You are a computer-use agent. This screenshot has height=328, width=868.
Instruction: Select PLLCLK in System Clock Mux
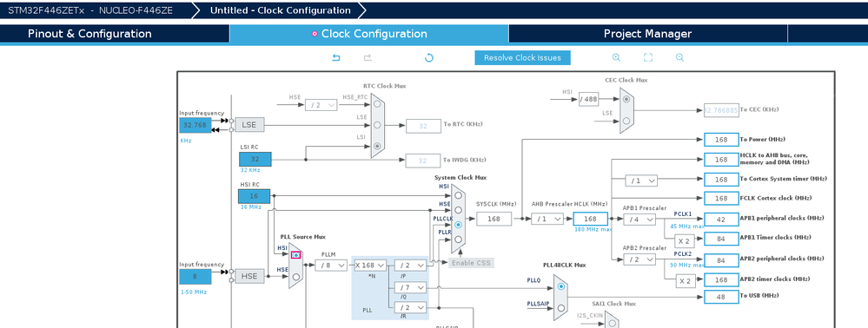[459, 225]
